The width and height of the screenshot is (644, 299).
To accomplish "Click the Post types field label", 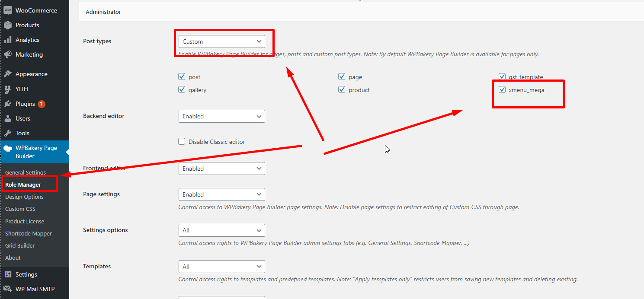I will coord(97,41).
